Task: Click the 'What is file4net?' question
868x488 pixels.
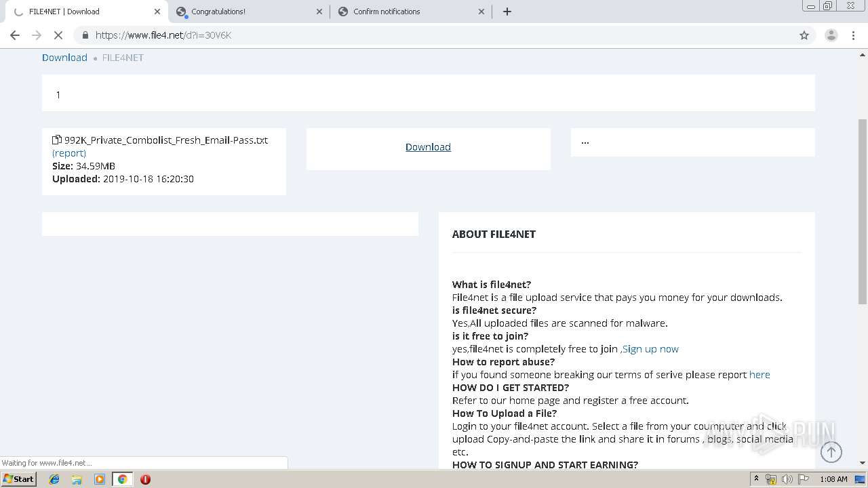Action: tap(492, 285)
